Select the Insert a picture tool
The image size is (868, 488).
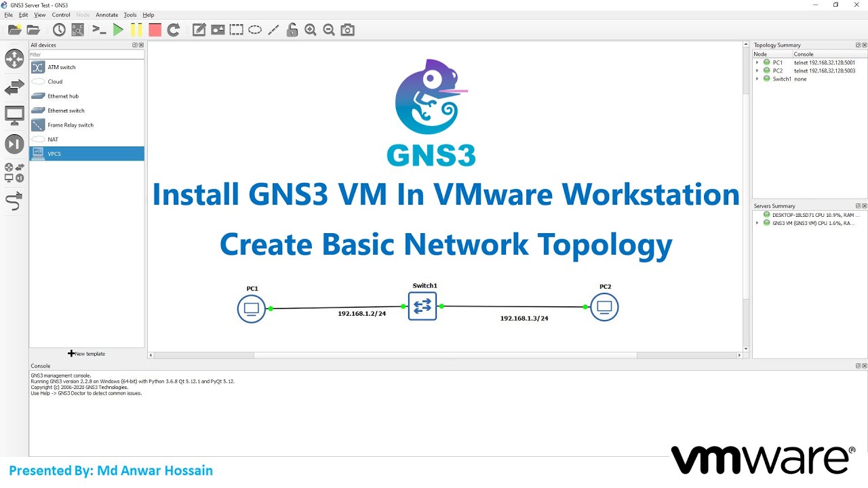pos(218,30)
